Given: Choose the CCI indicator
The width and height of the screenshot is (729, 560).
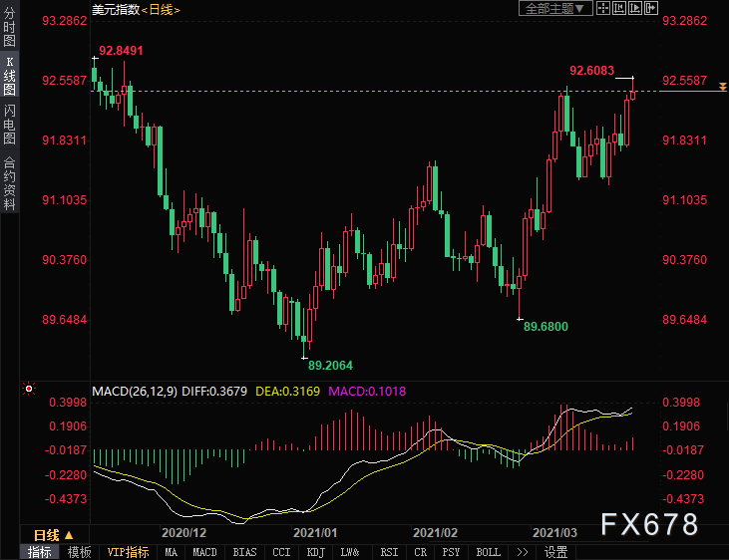Looking at the screenshot, I should point(281,552).
